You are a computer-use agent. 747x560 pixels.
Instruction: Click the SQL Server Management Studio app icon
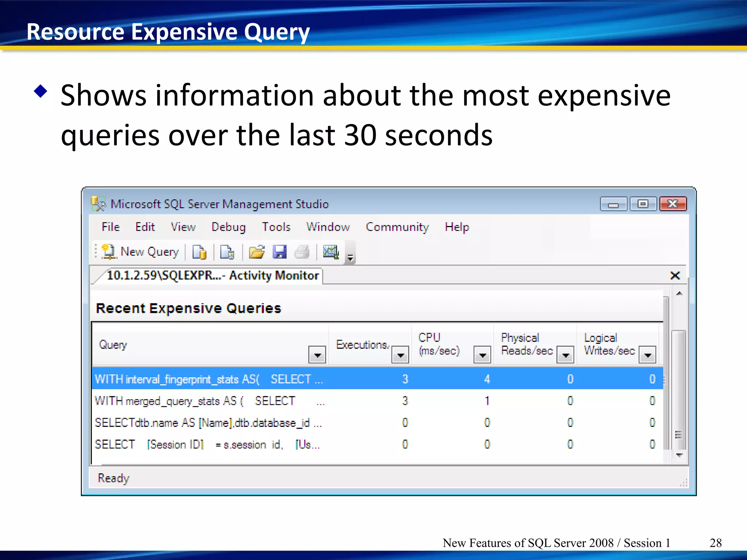pos(98,204)
